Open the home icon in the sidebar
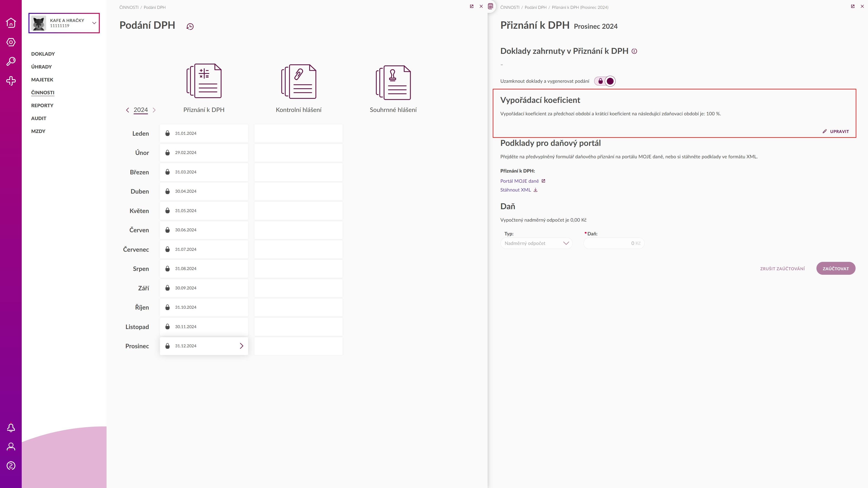 point(11,23)
